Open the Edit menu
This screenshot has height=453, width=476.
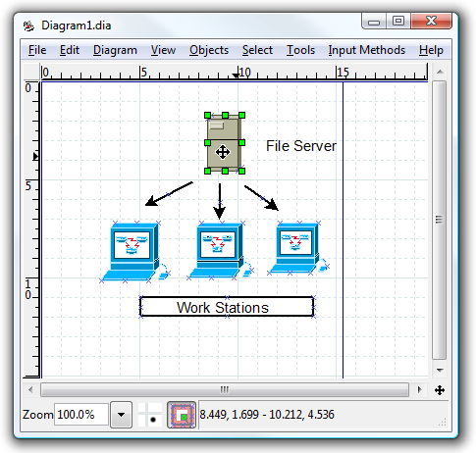coord(70,50)
